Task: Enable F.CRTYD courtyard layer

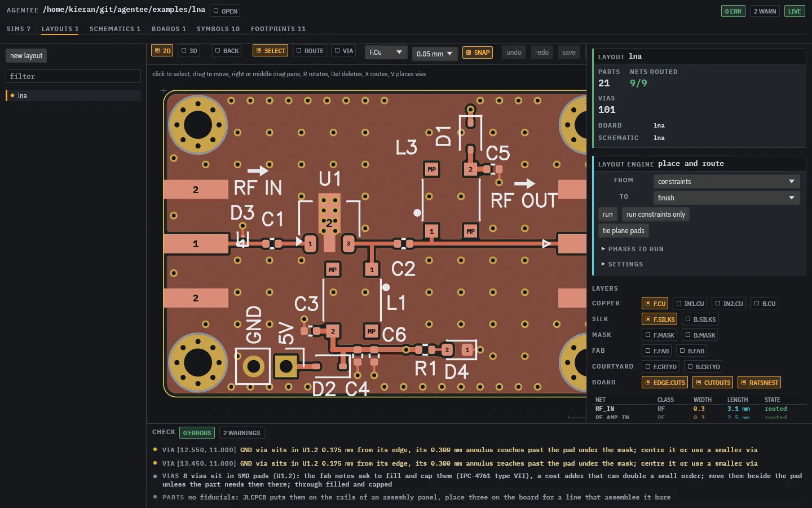Action: (661, 367)
